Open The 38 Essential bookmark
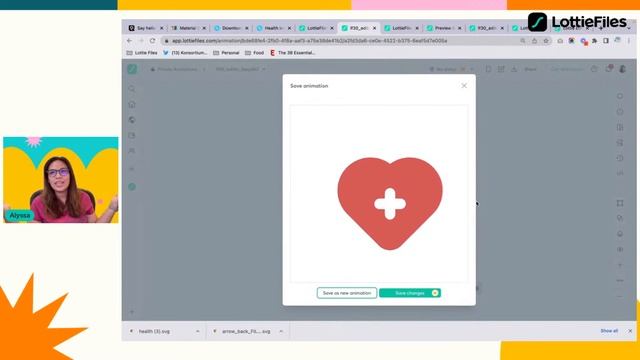This screenshot has height=360, width=640. pyautogui.click(x=292, y=53)
